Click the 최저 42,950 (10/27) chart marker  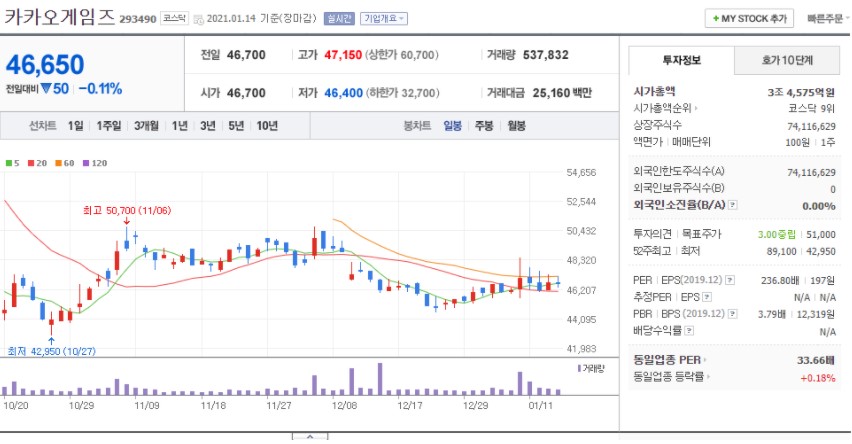[52, 352]
